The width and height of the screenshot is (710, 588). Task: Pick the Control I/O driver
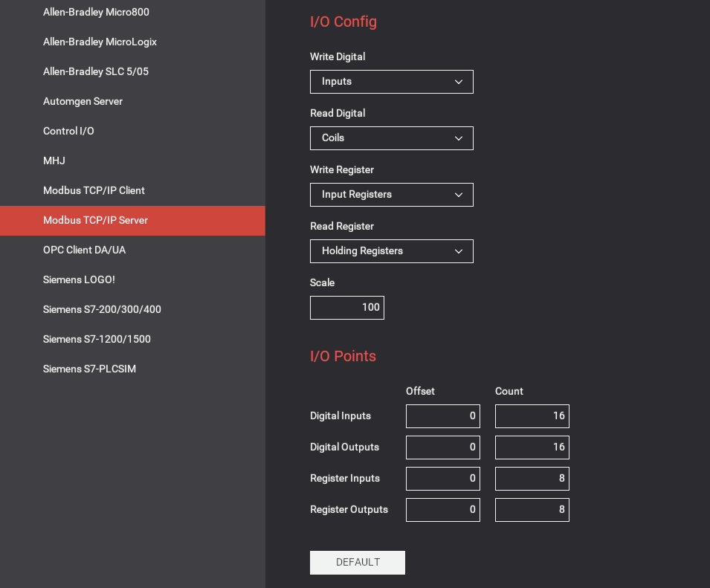132,131
